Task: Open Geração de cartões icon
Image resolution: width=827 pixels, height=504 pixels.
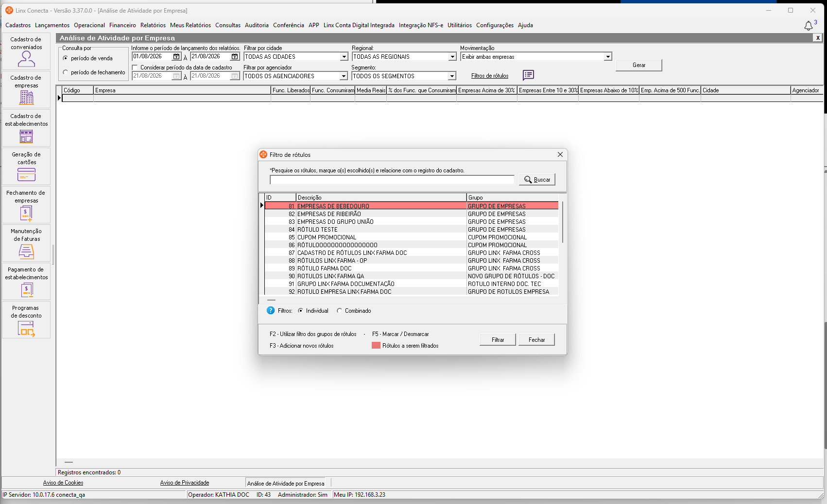Action: click(x=26, y=175)
